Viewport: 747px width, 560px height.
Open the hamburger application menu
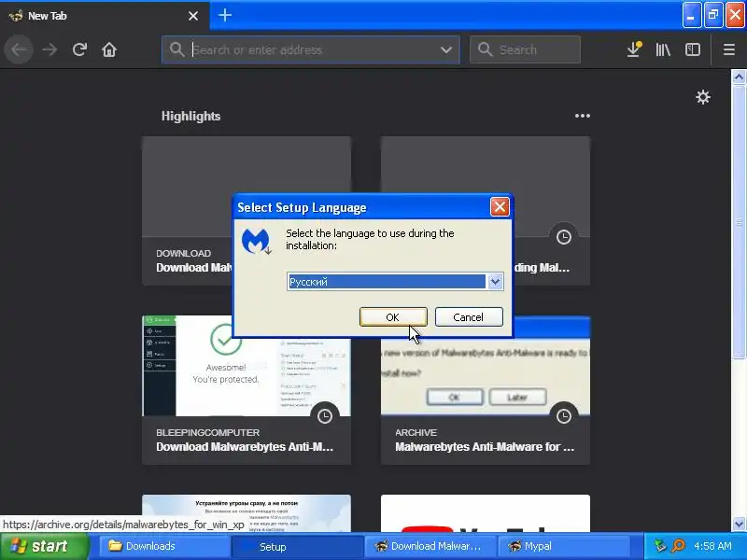[729, 49]
